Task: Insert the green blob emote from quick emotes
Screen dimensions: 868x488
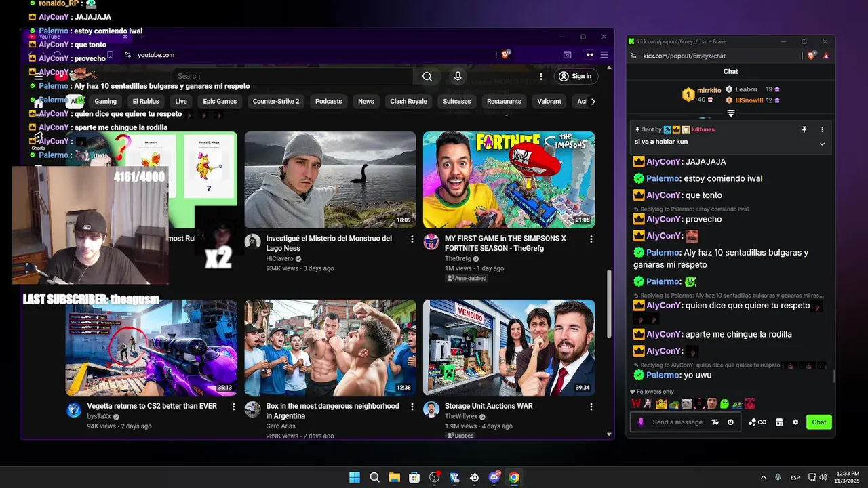Action: click(724, 404)
